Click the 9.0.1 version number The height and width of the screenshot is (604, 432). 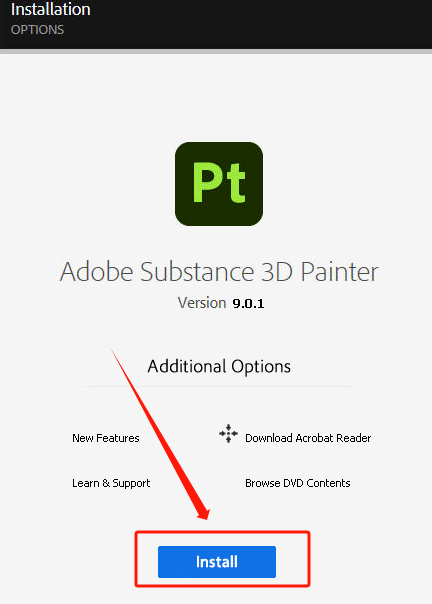tap(248, 304)
